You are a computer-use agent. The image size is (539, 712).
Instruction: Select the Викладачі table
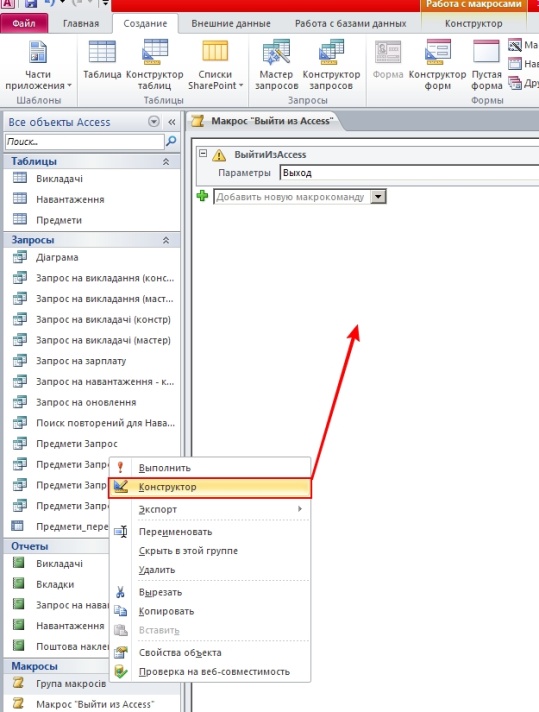pos(92,179)
